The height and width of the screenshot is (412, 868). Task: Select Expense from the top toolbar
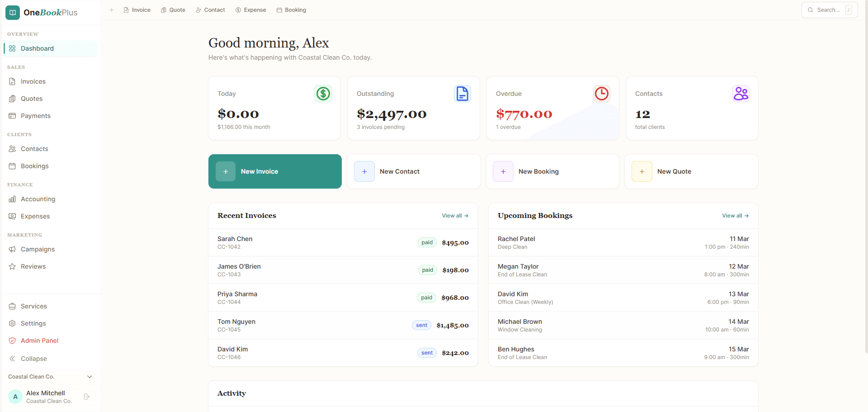[251, 9]
